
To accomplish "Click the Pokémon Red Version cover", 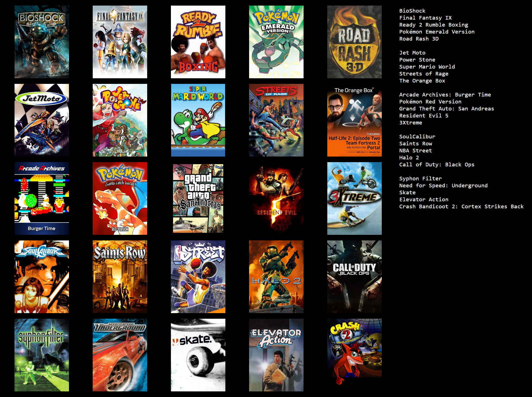I will [120, 198].
